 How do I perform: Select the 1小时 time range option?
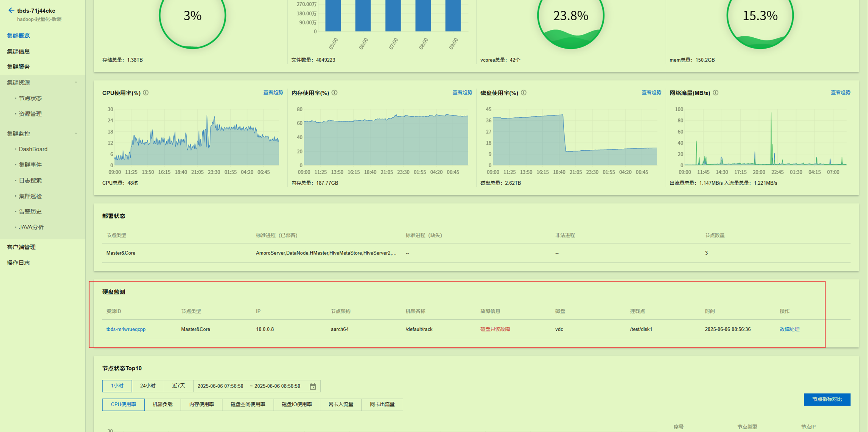point(117,386)
